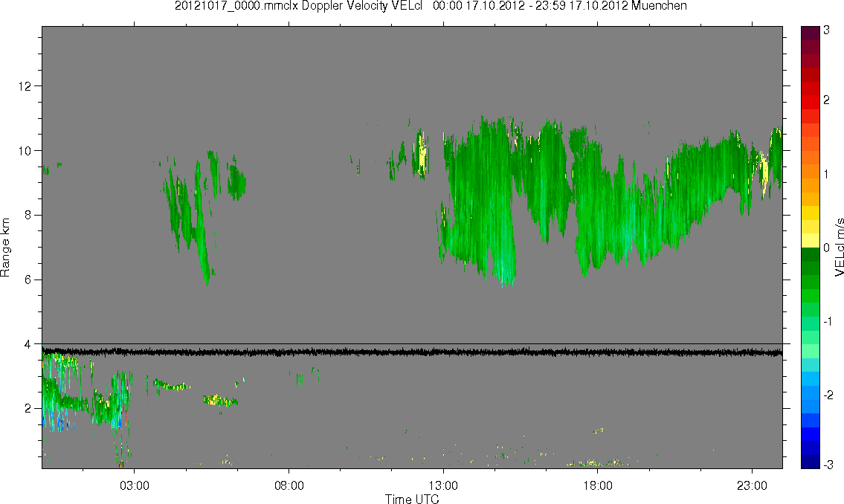Click the 'Range km' y-axis label
Screen dimensions: 844x504
pyautogui.click(x=5, y=248)
